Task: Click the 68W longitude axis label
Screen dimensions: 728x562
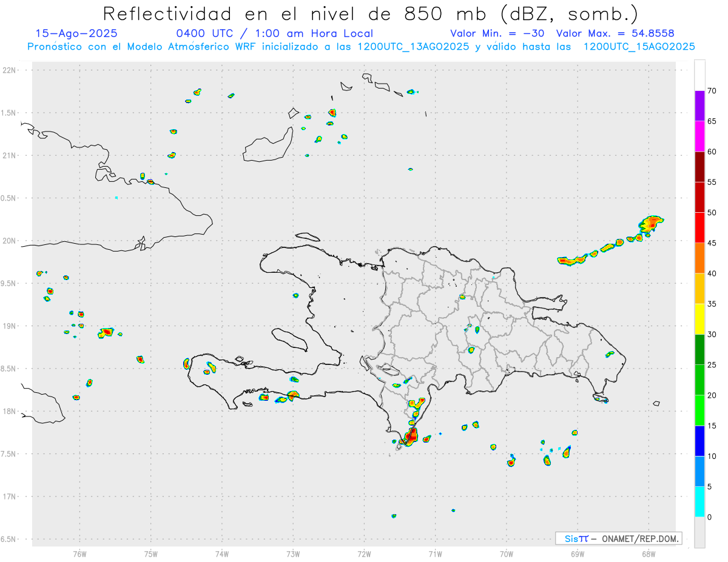Action: [x=648, y=554]
